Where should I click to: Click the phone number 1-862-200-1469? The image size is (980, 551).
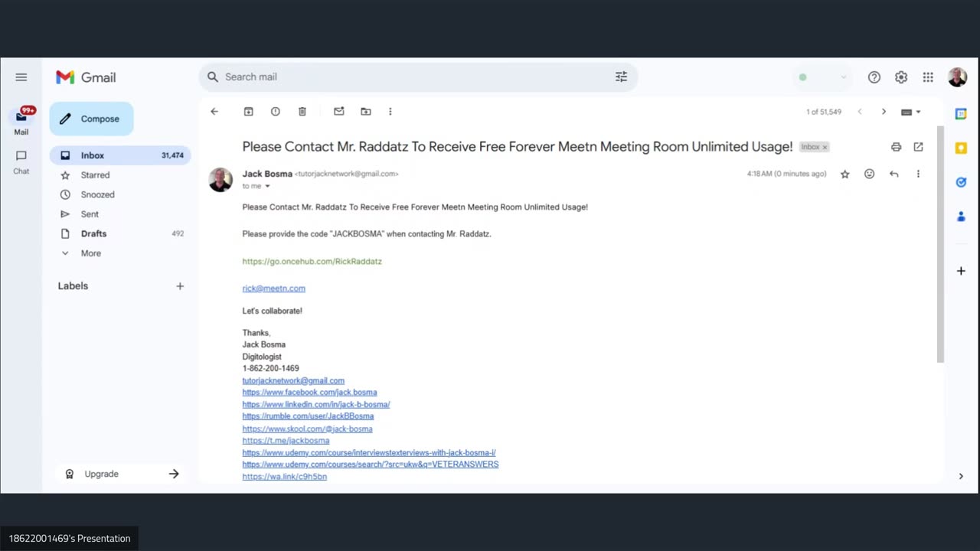pos(270,368)
